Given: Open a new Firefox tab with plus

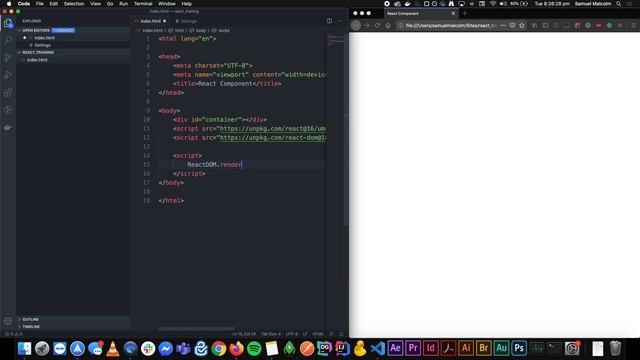Looking at the screenshot, I should [464, 13].
